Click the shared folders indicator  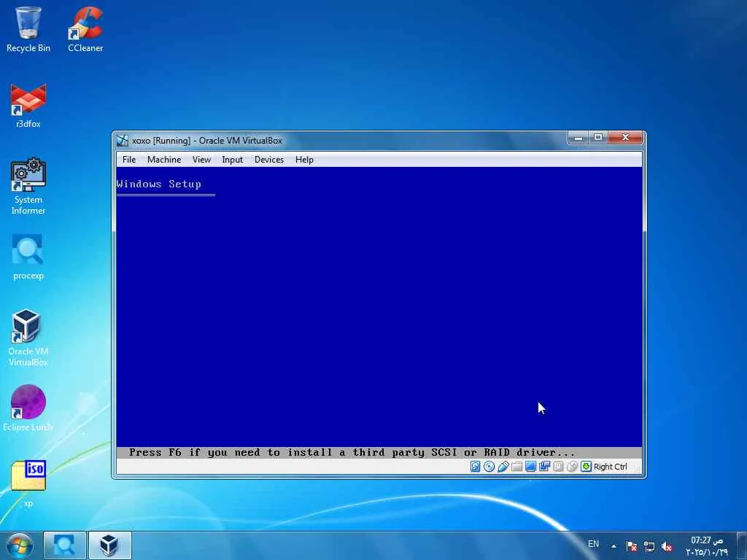(517, 467)
